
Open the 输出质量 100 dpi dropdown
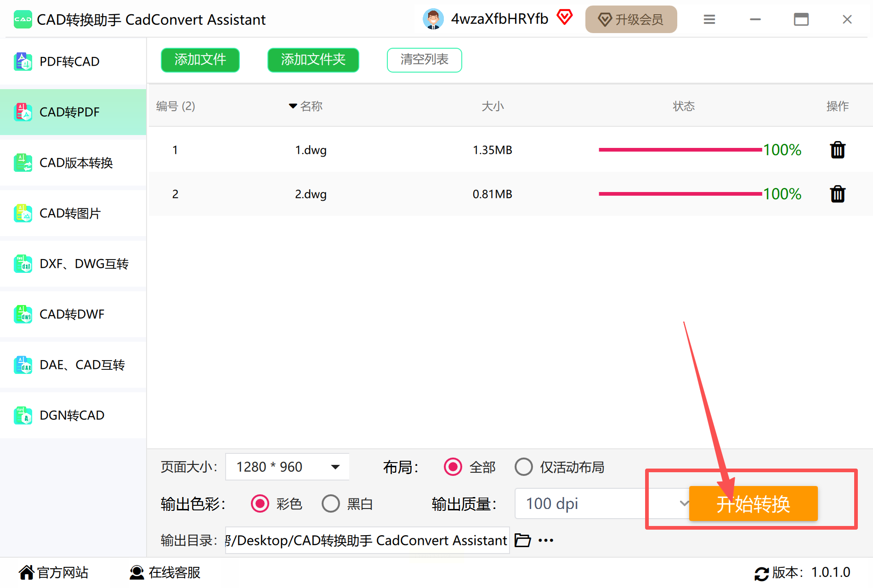(x=602, y=504)
